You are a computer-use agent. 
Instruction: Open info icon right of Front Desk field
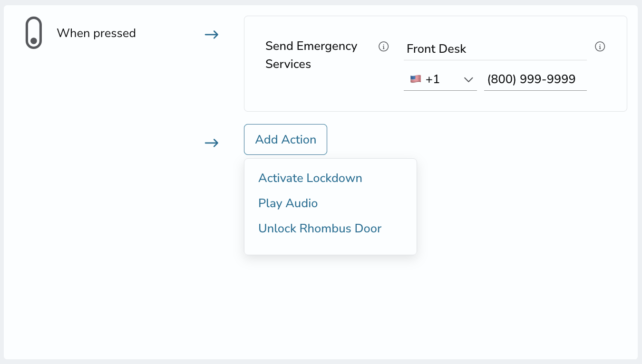click(600, 47)
